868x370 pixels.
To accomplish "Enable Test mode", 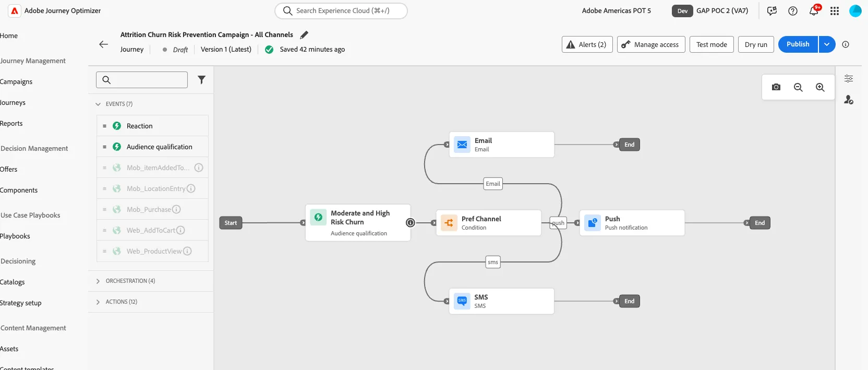I will pos(712,44).
